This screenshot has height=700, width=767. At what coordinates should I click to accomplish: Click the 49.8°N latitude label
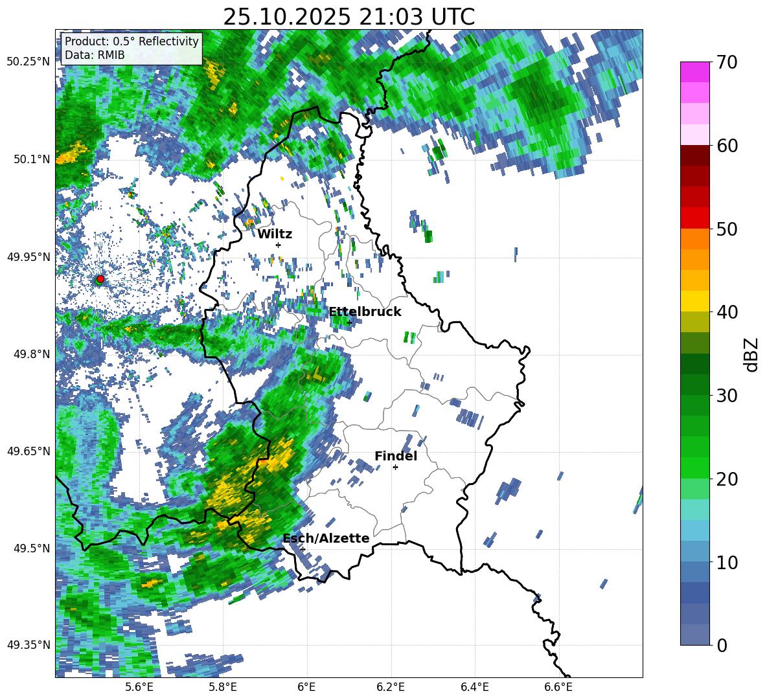(x=31, y=354)
